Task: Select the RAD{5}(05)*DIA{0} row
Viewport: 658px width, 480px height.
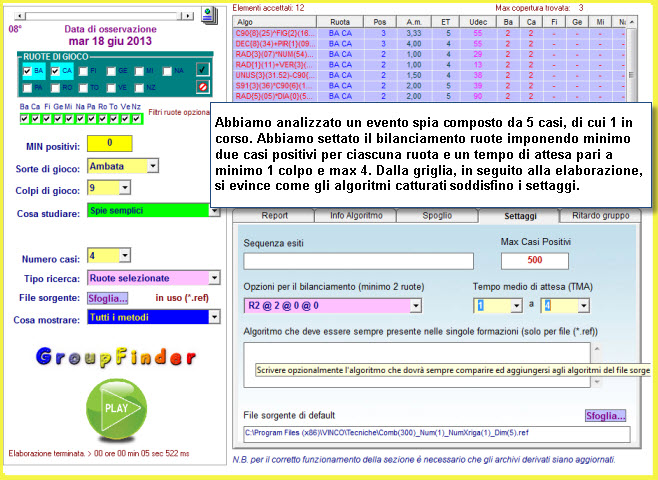Action: 430,96
